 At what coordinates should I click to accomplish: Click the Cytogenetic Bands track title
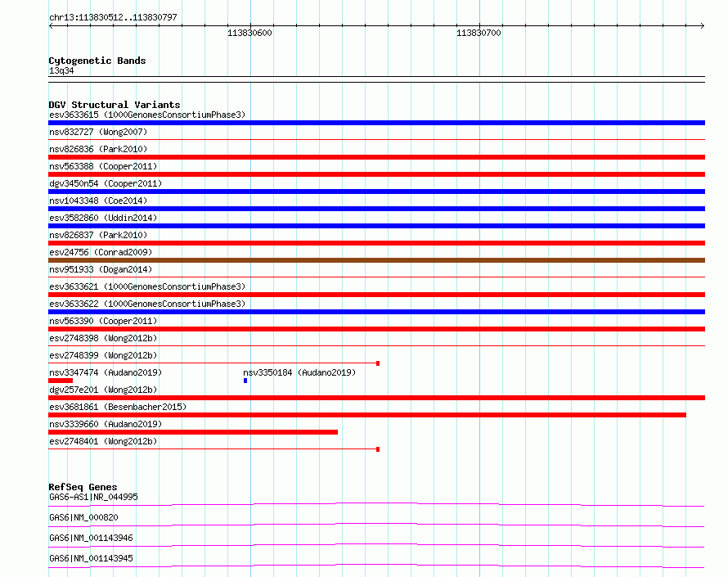pos(97,61)
